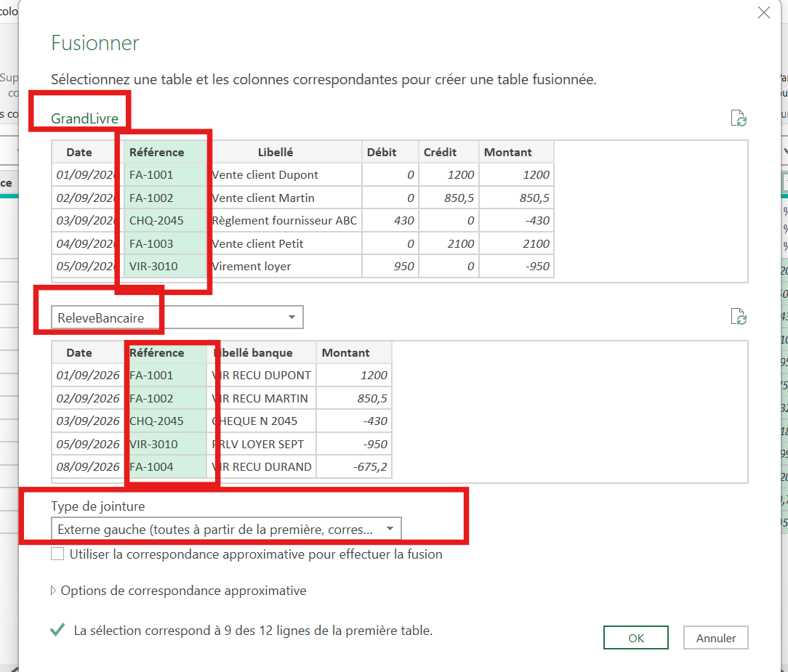The height and width of the screenshot is (672, 788).
Task: Click the 'Virement loyer' cell
Action: [x=284, y=266]
